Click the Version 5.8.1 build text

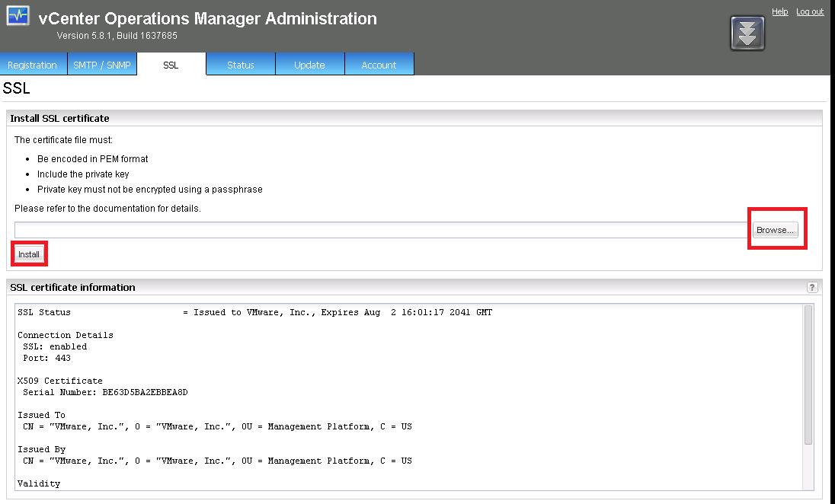point(117,36)
